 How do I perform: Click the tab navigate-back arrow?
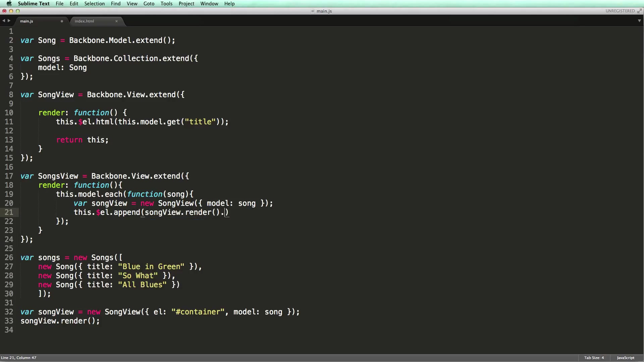pyautogui.click(x=4, y=21)
